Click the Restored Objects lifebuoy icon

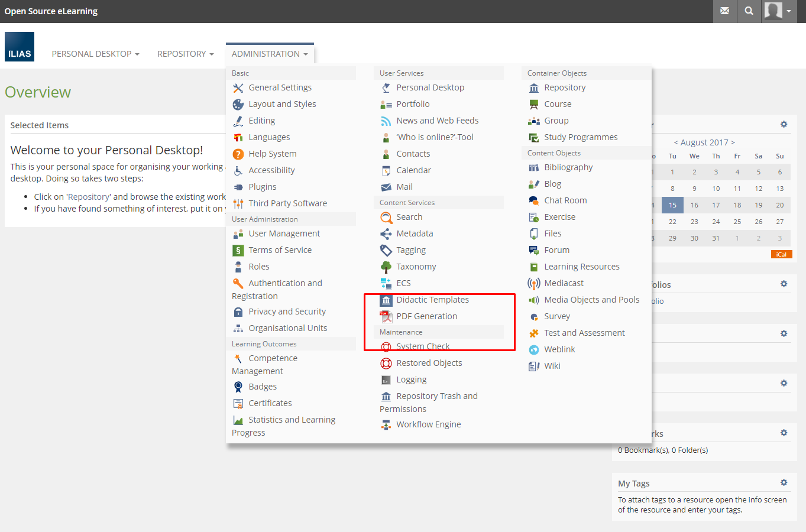point(386,364)
